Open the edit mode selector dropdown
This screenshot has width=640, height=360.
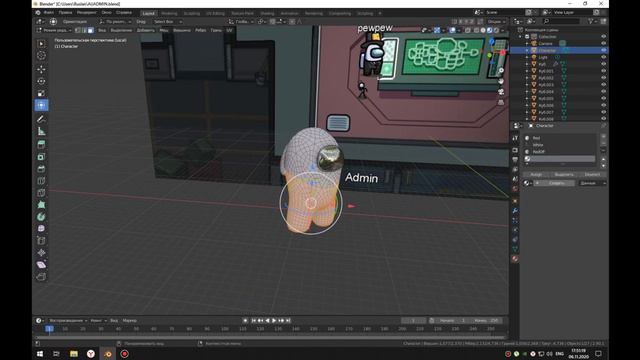coord(54,30)
